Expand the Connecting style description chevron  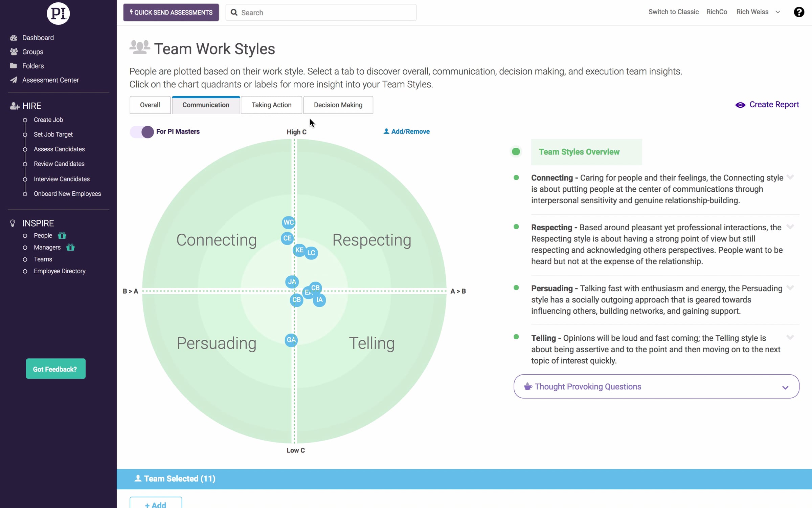(x=790, y=177)
